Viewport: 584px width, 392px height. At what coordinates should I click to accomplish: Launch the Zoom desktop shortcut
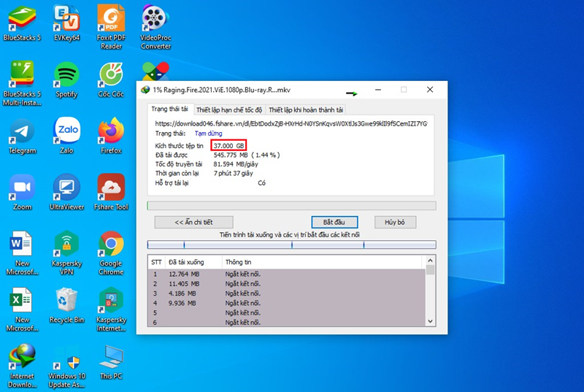pos(22,193)
